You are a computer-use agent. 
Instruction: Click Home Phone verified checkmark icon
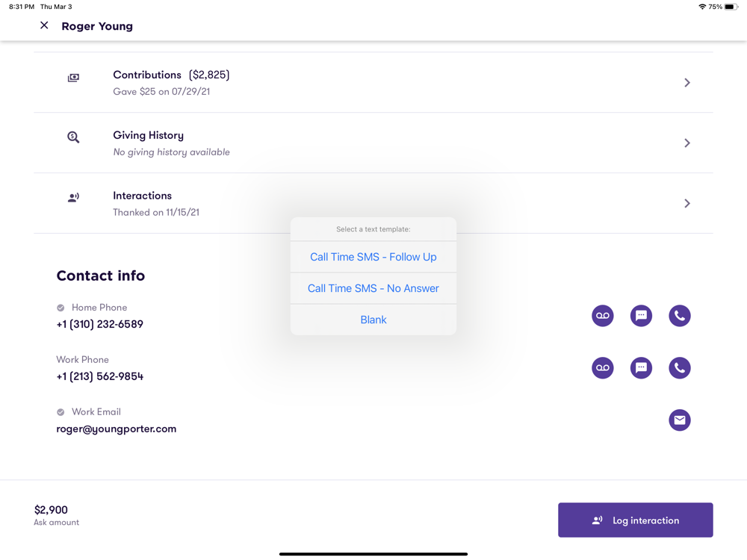tap(61, 308)
